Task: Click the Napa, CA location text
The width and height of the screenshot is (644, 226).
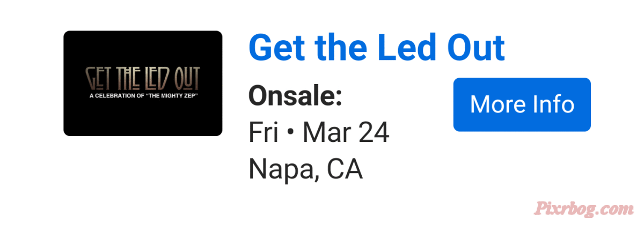Action: (x=305, y=169)
